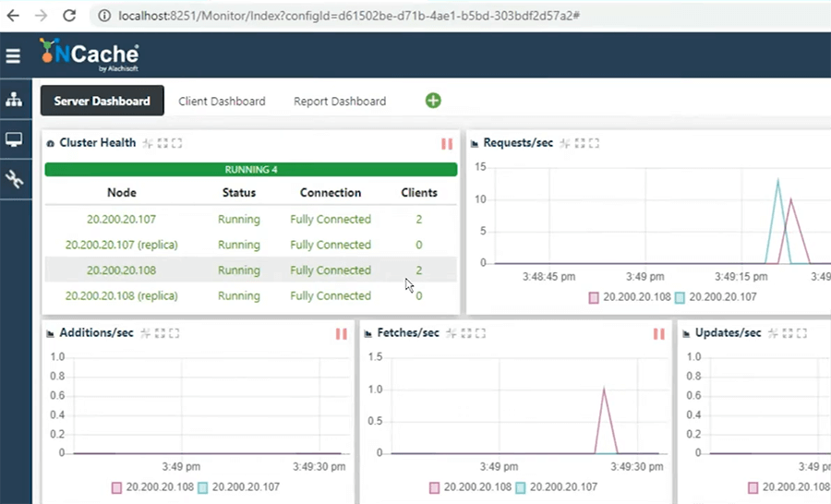Switch to the Report Dashboard tab
Image resolution: width=831 pixels, height=504 pixels.
pos(340,102)
